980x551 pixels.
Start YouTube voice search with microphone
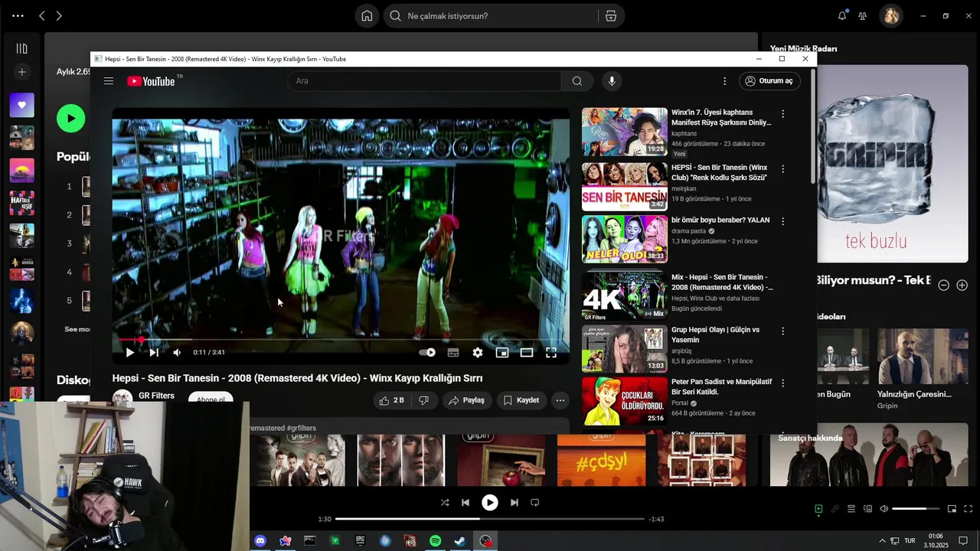[x=611, y=81]
